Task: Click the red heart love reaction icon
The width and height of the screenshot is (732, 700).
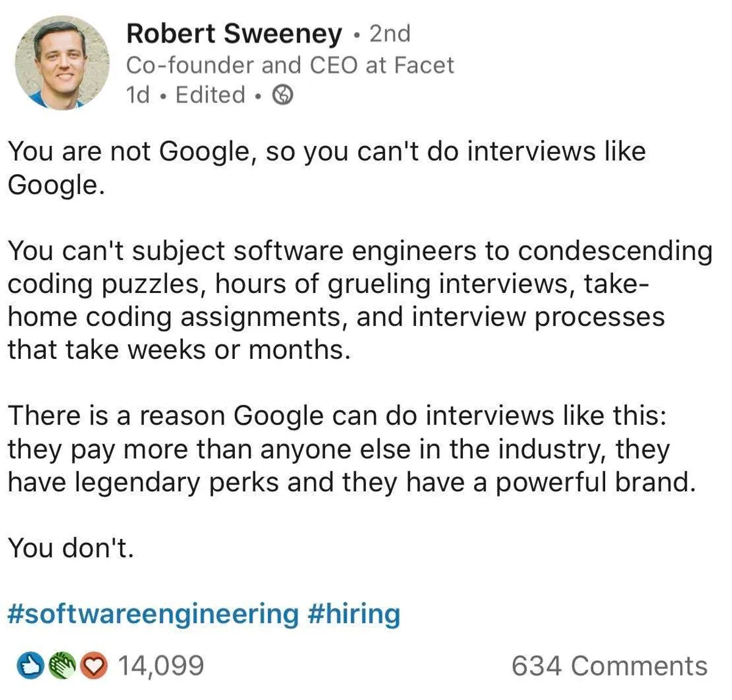Action: click(93, 666)
